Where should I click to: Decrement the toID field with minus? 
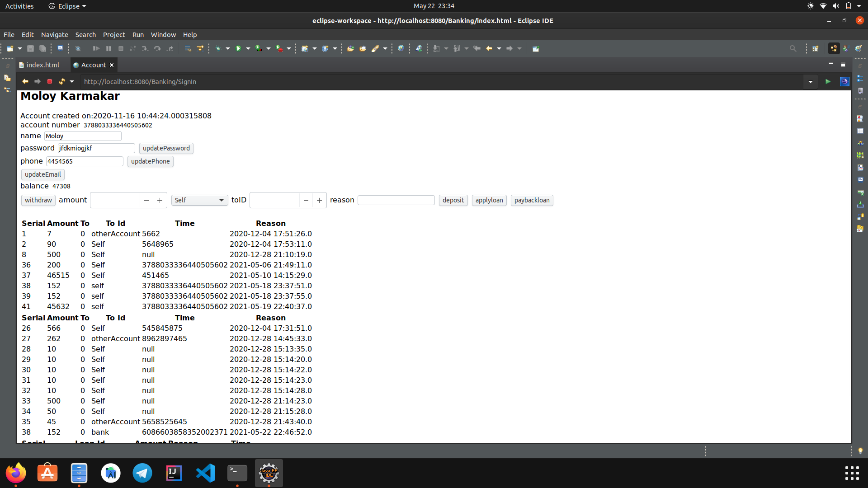point(306,200)
